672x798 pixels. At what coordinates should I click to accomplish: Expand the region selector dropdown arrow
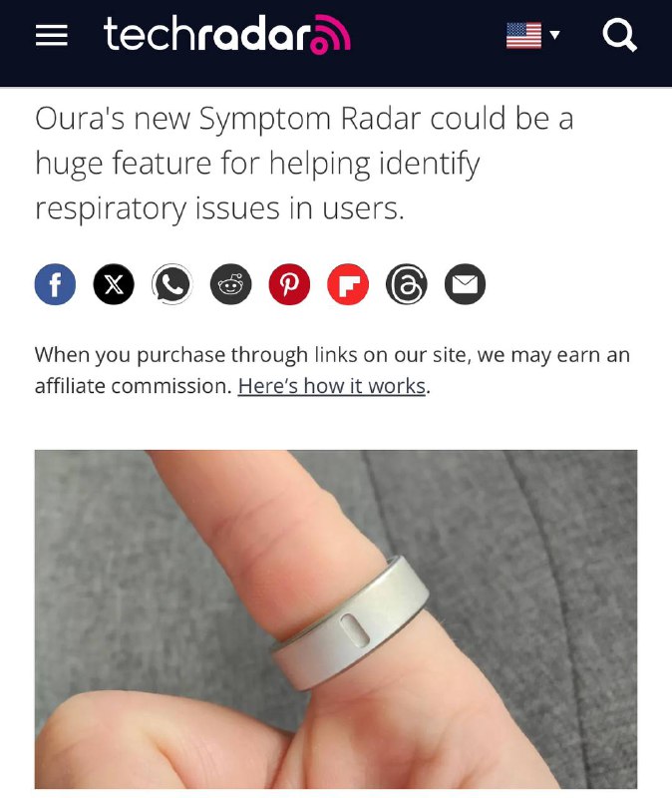click(555, 35)
